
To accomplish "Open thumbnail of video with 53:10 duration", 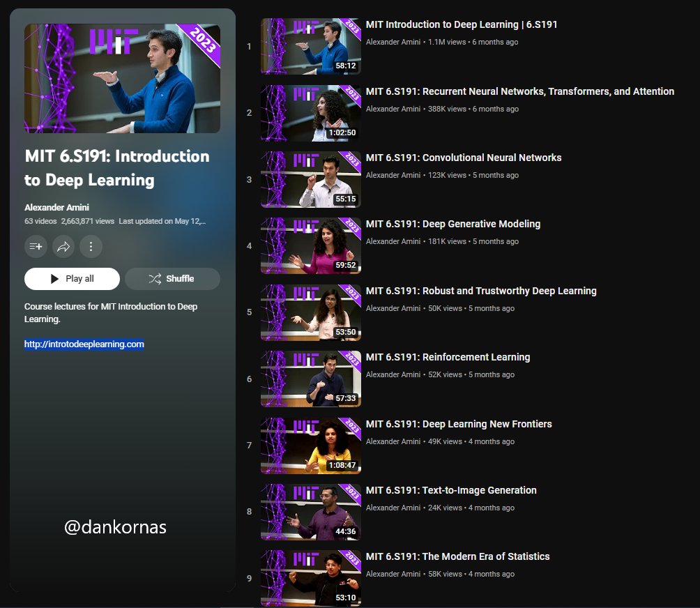I will point(311,578).
